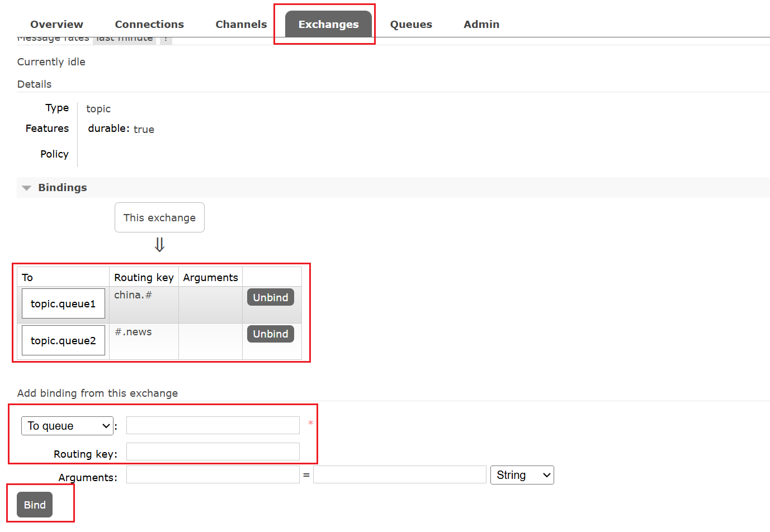Focus the Arguments value input field
The image size is (770, 532).
coord(400,474)
